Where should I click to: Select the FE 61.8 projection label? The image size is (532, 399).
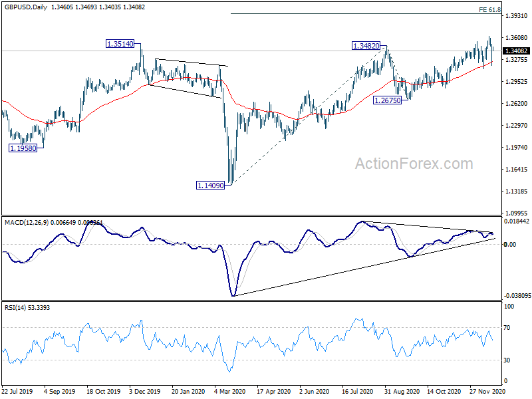click(489, 10)
